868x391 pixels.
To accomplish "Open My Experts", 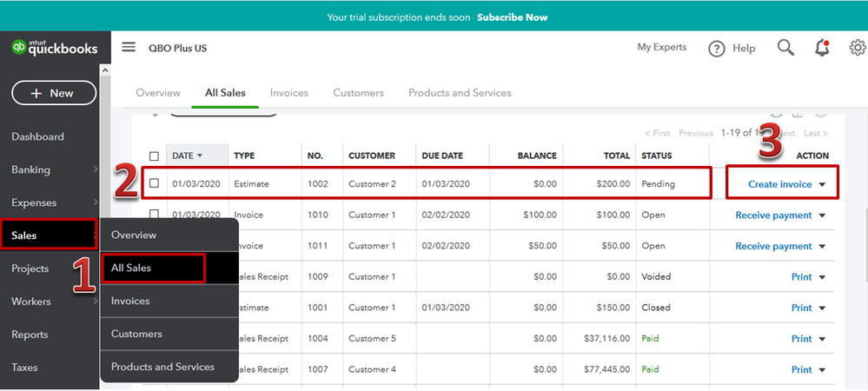I will [x=661, y=48].
